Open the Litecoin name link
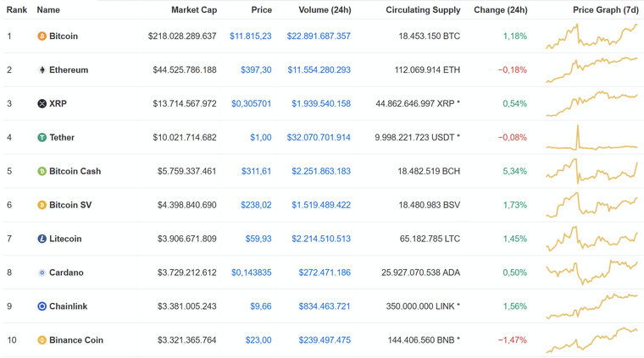Image resolution: width=644 pixels, height=358 pixels. click(65, 239)
